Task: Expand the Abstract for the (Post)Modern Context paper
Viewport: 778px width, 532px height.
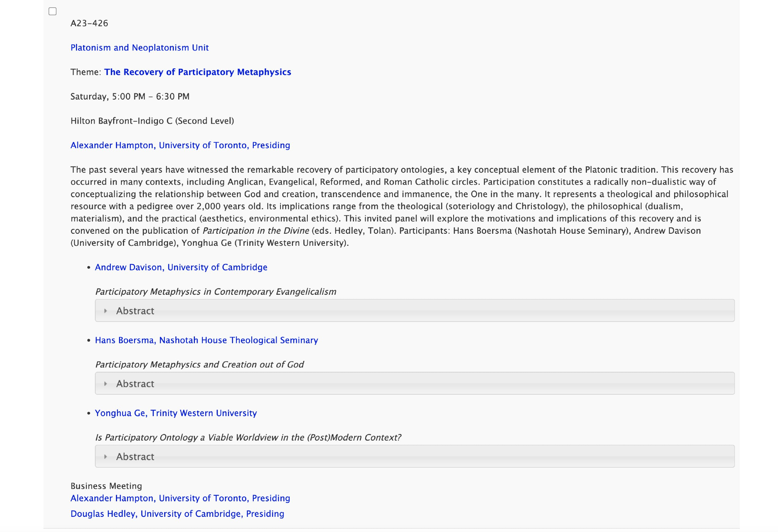Action: coord(135,457)
